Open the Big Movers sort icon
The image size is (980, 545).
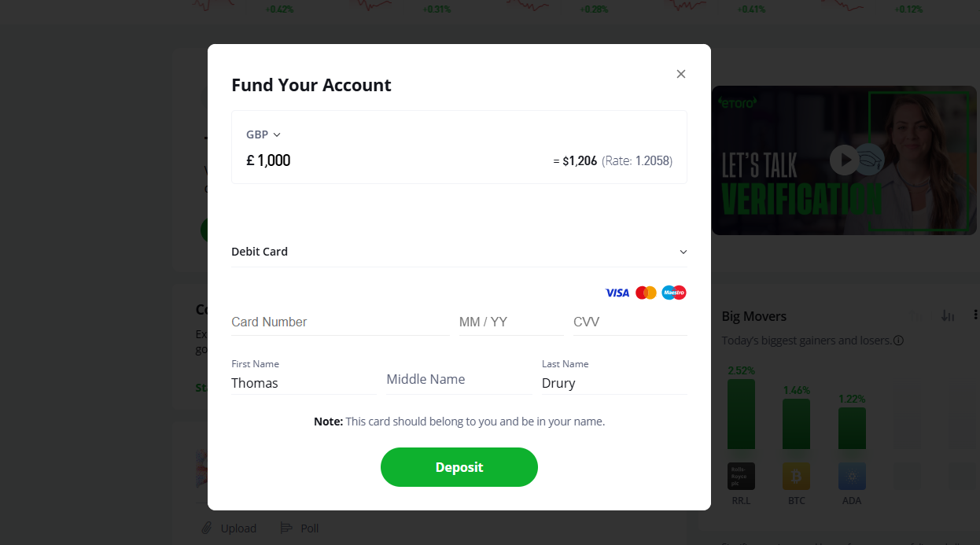pyautogui.click(x=948, y=316)
